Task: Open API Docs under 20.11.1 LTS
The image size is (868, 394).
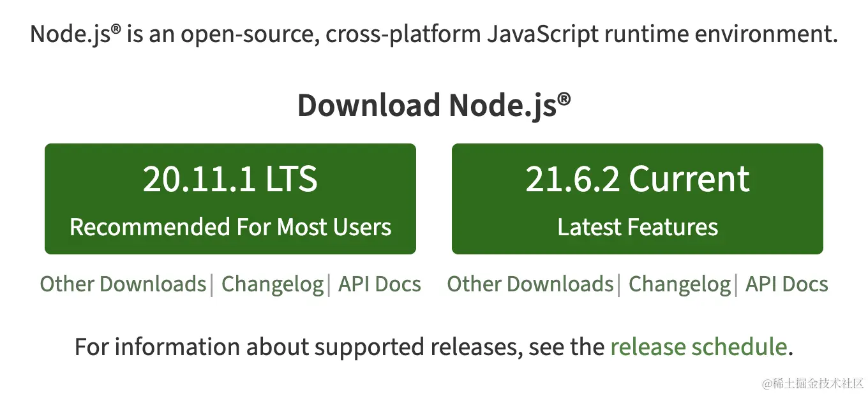Action: [380, 284]
